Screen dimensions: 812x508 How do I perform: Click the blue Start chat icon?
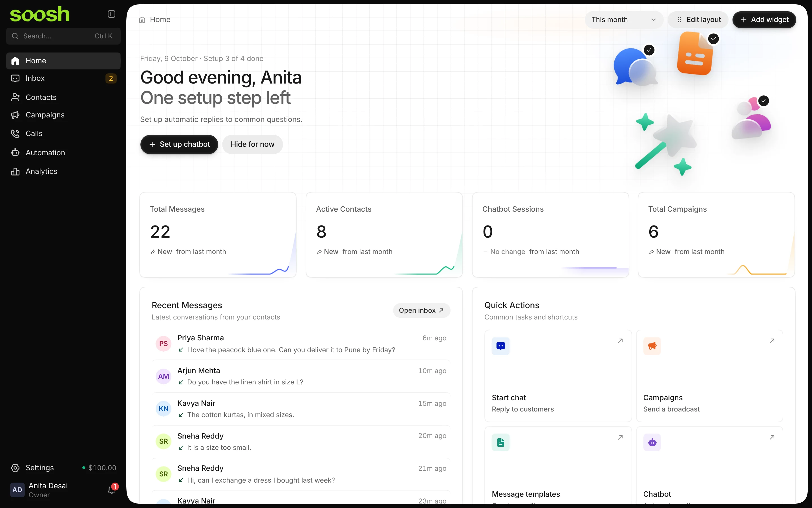501,346
